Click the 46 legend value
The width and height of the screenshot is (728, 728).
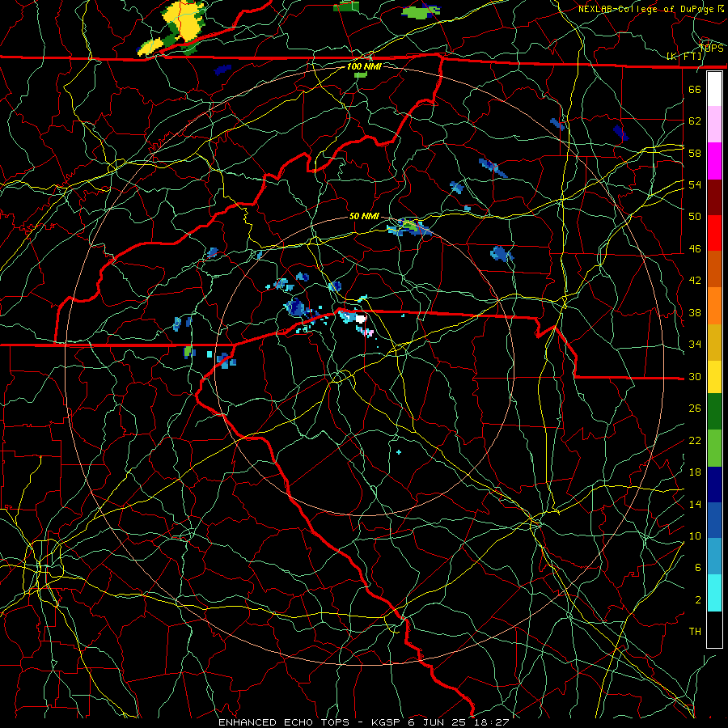695,248
